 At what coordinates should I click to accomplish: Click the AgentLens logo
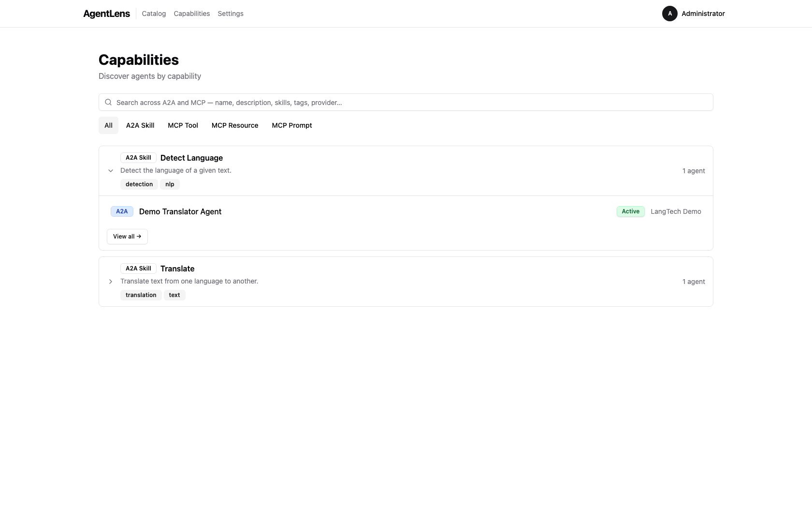click(106, 14)
